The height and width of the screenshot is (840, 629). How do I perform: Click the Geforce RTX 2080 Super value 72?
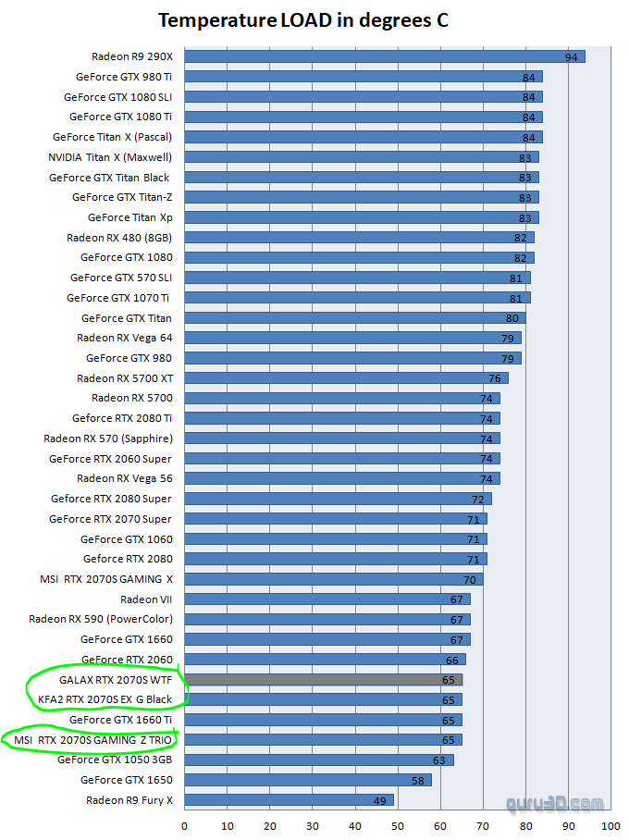coord(478,500)
